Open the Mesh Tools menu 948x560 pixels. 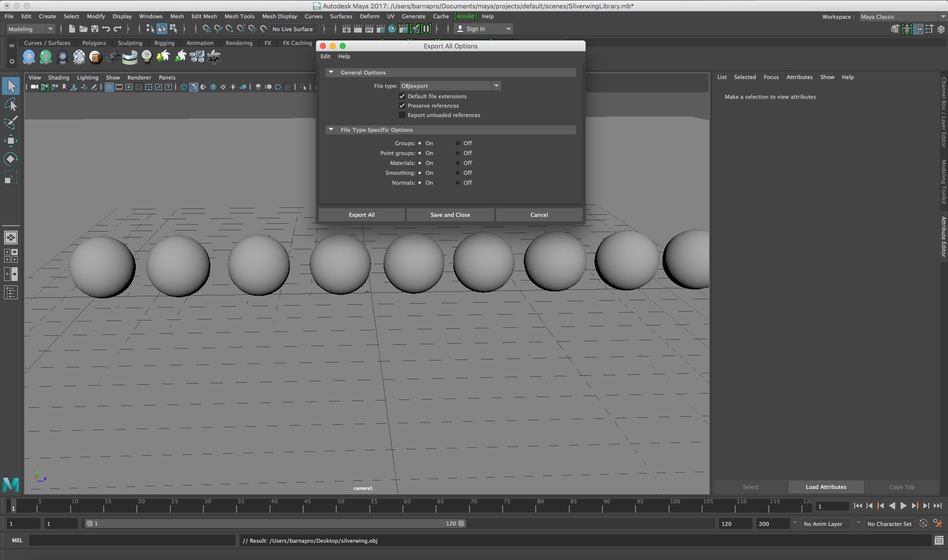[x=239, y=16]
